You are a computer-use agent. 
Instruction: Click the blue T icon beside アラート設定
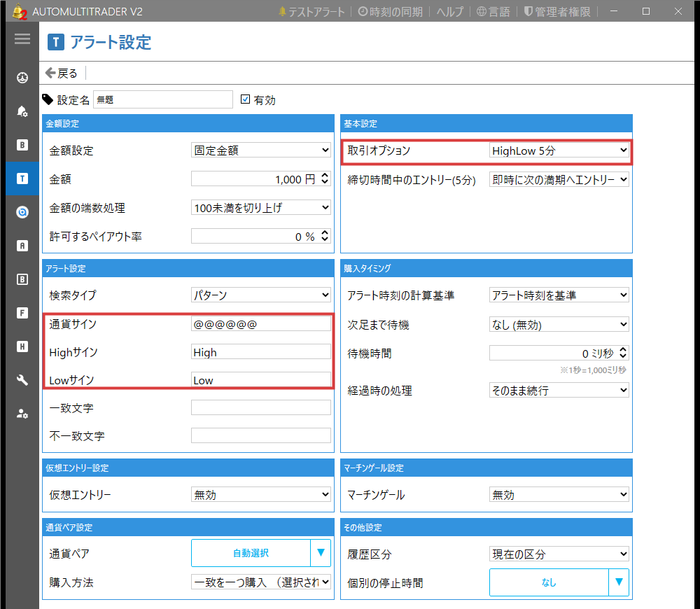pyautogui.click(x=56, y=43)
